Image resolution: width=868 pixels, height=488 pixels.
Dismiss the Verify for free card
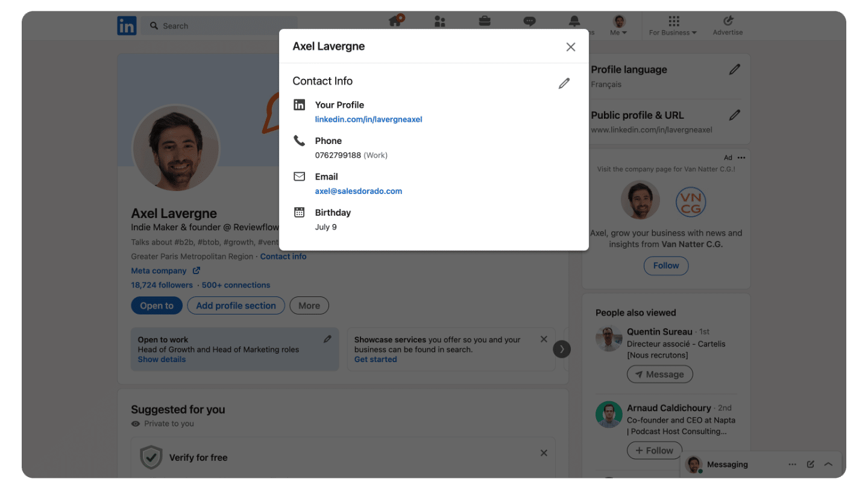pos(544,453)
